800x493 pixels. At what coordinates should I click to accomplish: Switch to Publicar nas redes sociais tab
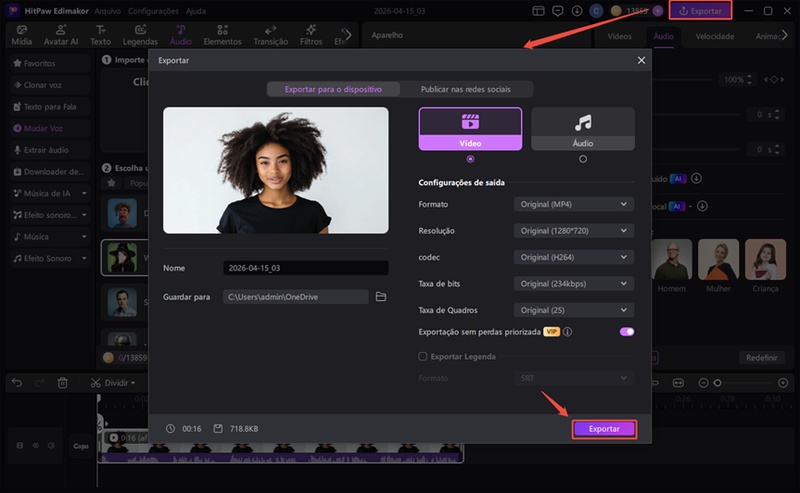[x=466, y=89]
